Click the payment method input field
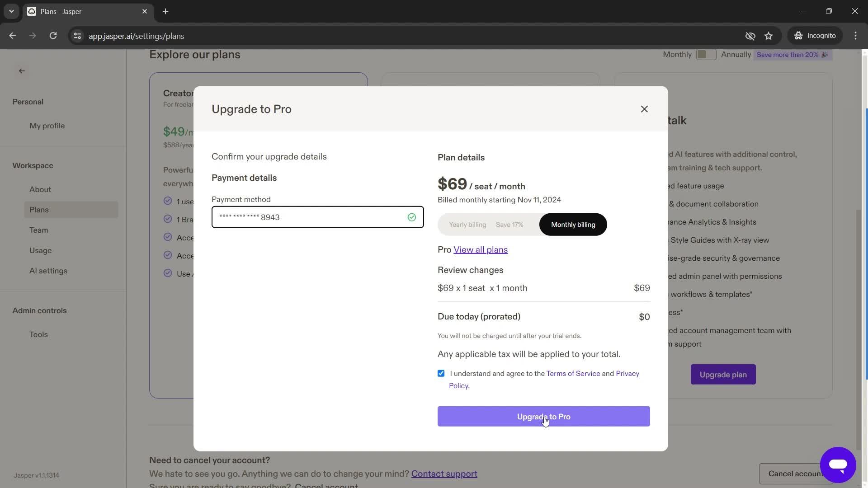This screenshot has width=868, height=488. coord(318,217)
